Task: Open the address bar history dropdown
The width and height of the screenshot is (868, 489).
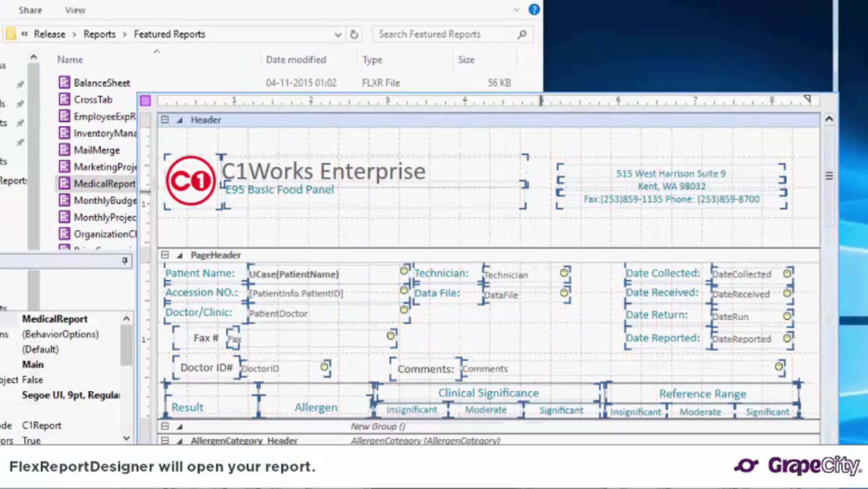Action: [338, 35]
